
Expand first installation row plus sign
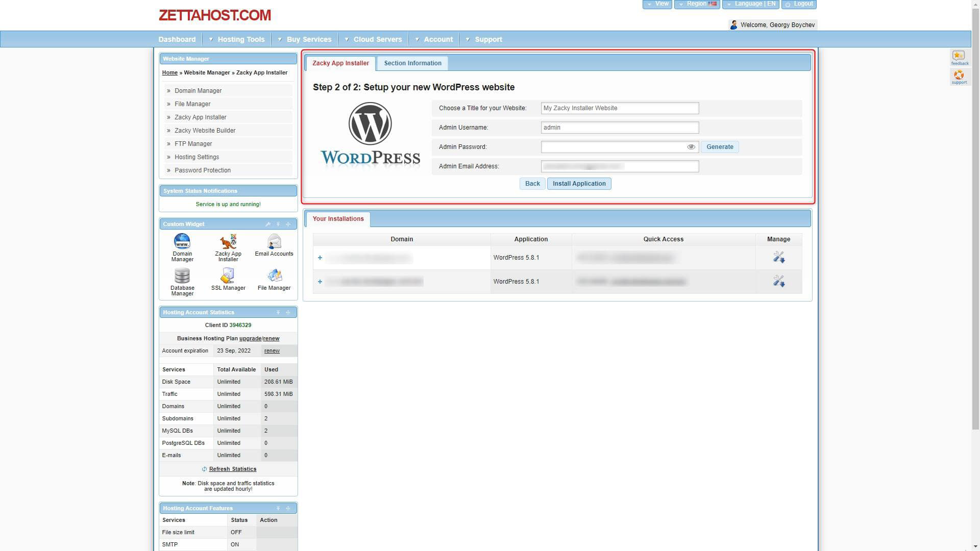(x=320, y=258)
